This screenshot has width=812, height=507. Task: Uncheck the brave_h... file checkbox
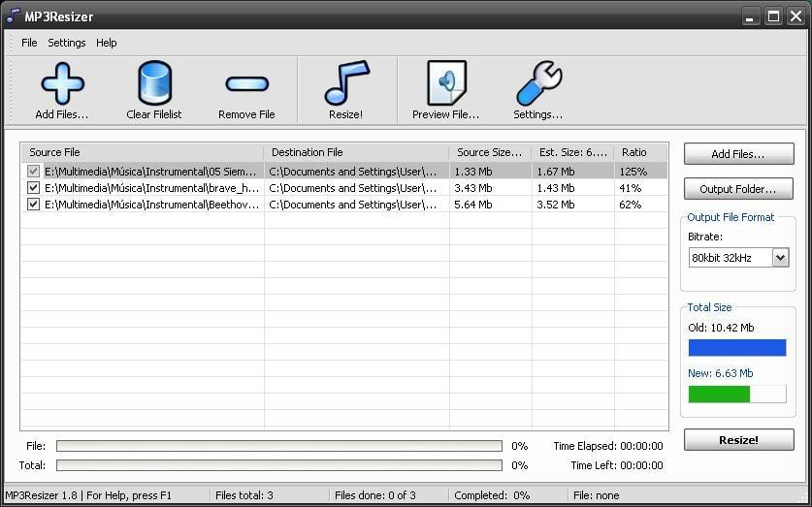coord(33,188)
